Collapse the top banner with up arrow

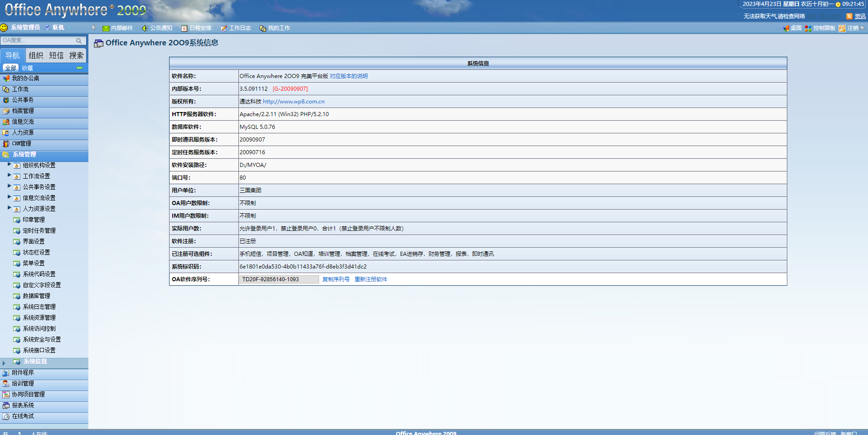862,28
